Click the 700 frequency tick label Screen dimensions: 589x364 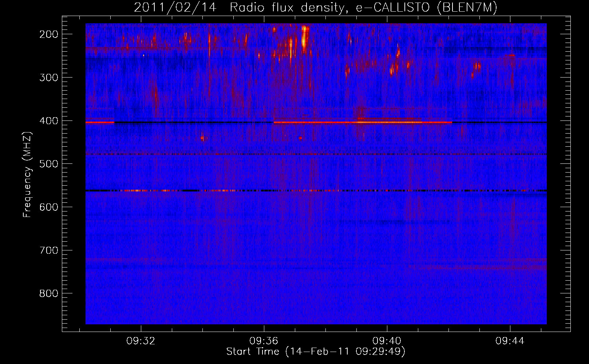click(x=49, y=250)
